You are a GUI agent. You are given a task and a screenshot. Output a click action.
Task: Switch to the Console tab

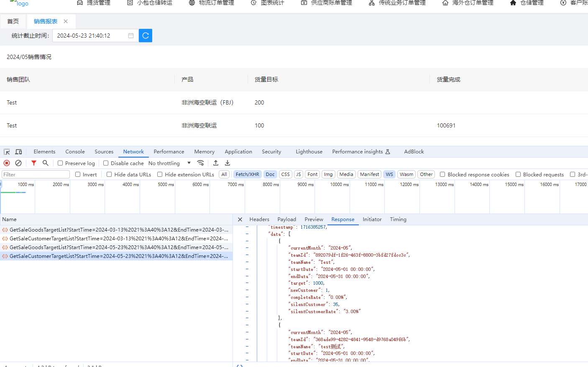tap(75, 152)
